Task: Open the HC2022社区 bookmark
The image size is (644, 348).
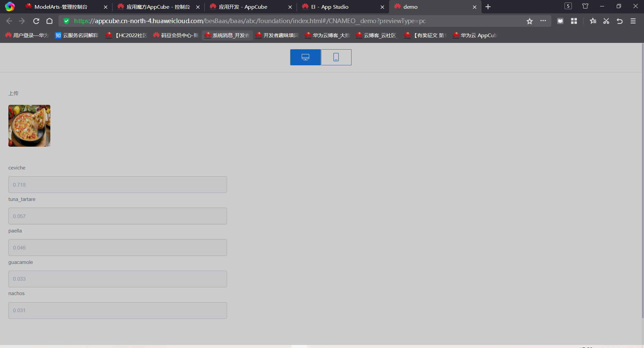Action: coord(126,35)
